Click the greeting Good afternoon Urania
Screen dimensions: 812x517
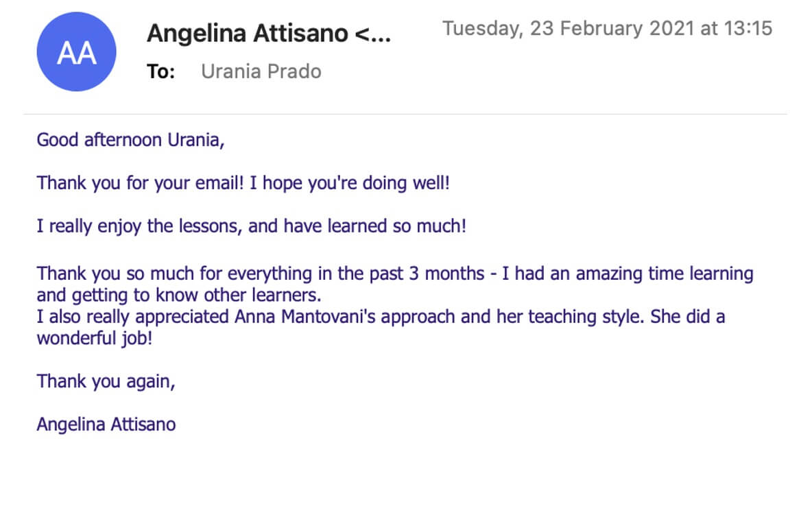(130, 140)
